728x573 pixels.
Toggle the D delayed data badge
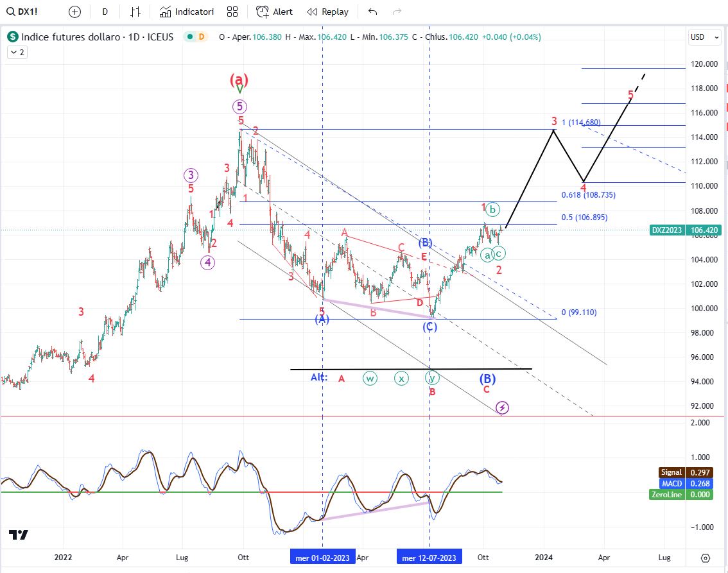(x=202, y=37)
